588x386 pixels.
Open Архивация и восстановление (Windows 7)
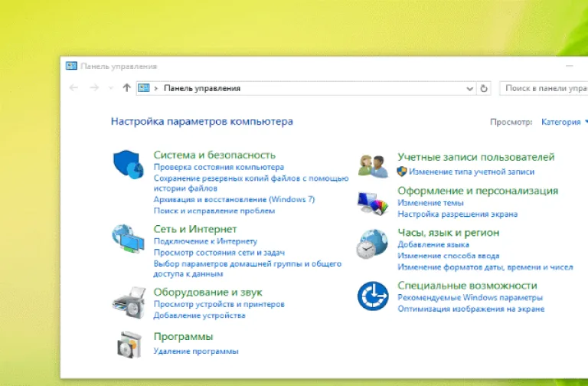coord(234,200)
